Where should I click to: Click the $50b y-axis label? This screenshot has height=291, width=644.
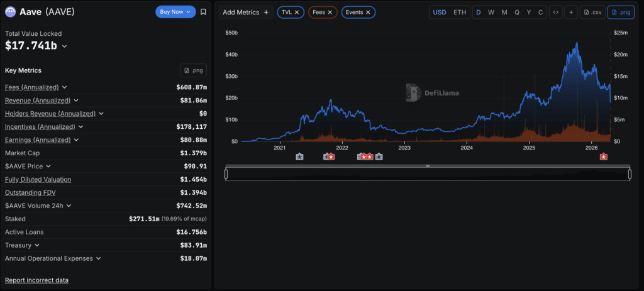231,33
